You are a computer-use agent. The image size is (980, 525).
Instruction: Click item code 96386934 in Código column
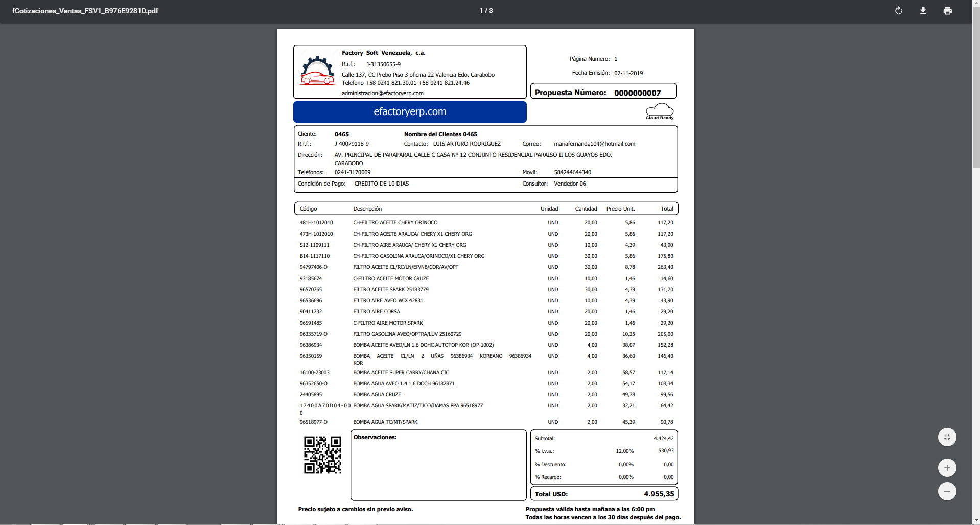[x=311, y=345]
